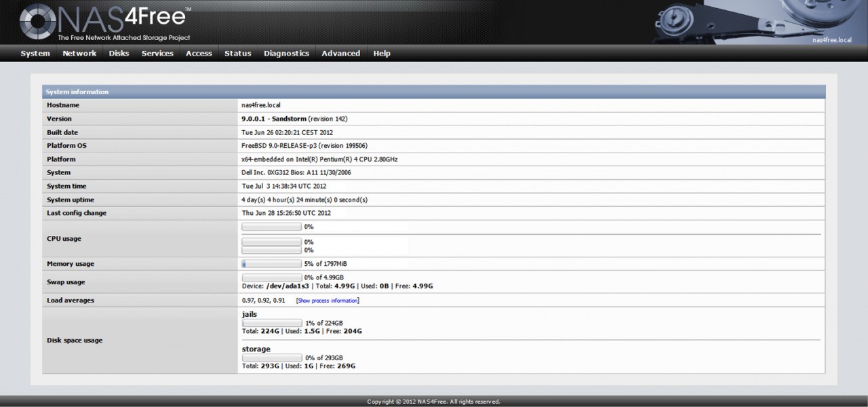This screenshot has height=407, width=868.
Task: Click the jails disk usage bar
Action: point(272,323)
